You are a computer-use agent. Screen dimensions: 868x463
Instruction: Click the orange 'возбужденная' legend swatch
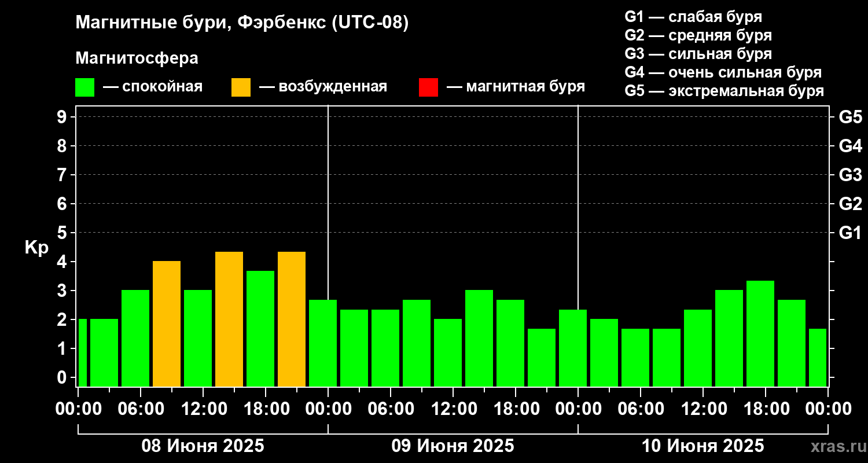241,87
